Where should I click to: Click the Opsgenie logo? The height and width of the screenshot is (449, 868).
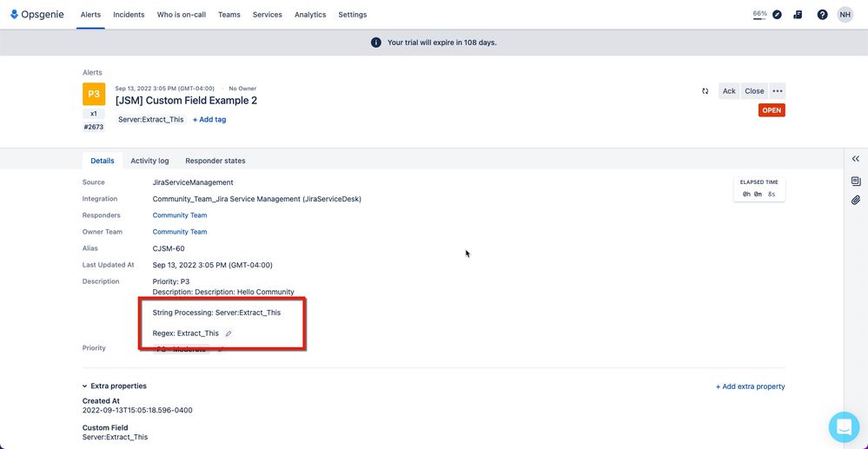click(37, 15)
